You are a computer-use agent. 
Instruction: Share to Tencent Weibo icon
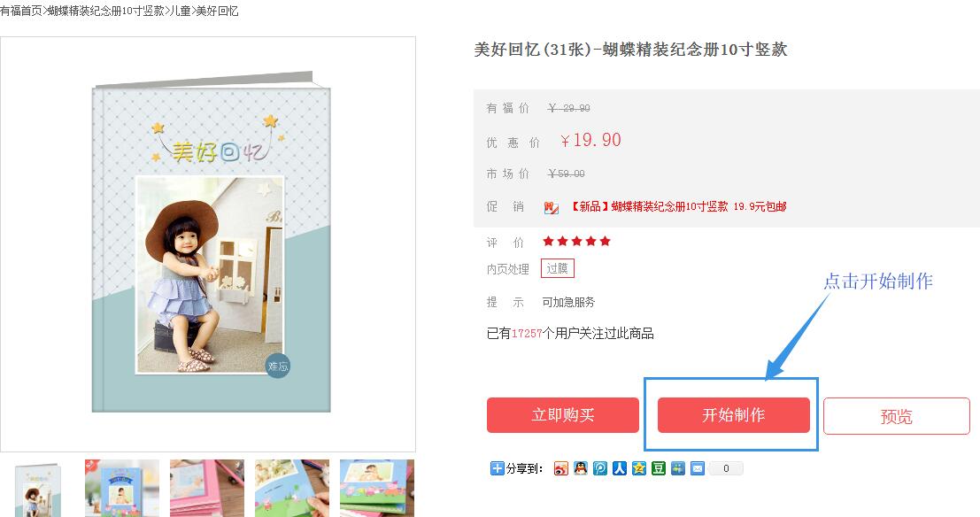[x=600, y=468]
